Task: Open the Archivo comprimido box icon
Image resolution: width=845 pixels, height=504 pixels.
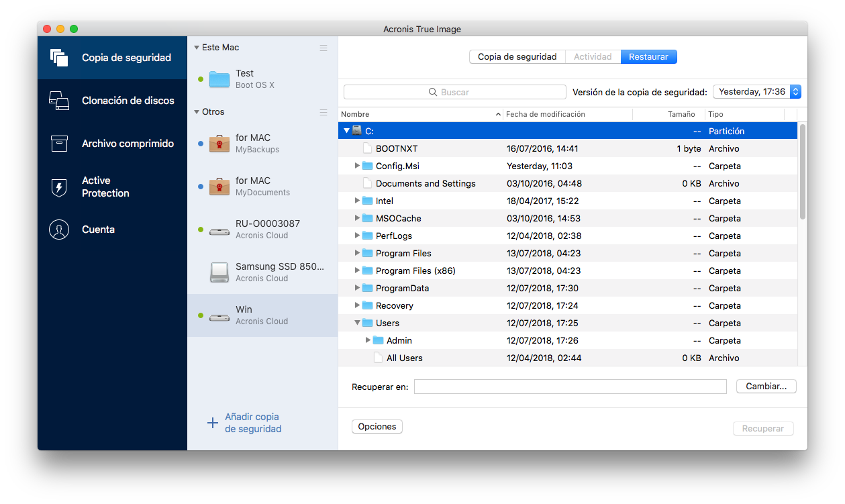Action: click(59, 144)
